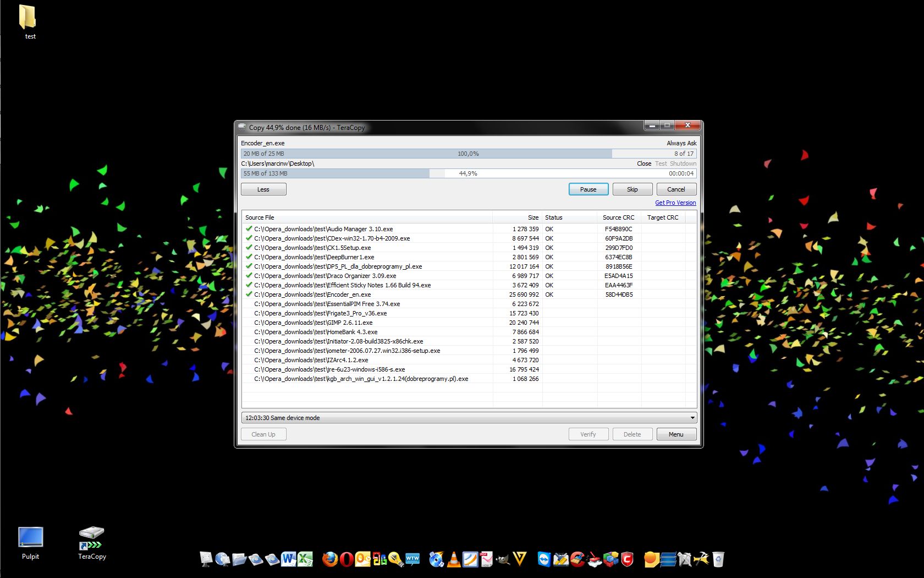
Task: Launch VLC media player from dock
Action: [x=454, y=559]
